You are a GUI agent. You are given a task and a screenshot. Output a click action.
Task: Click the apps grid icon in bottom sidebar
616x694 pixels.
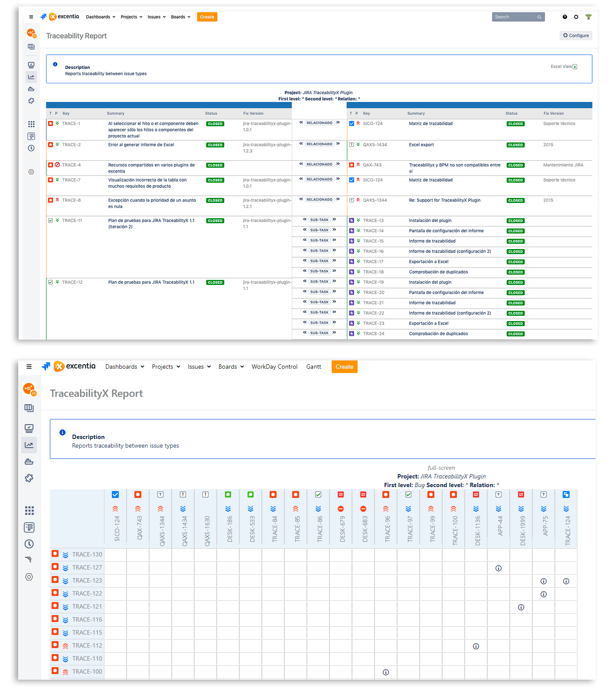pos(29,511)
